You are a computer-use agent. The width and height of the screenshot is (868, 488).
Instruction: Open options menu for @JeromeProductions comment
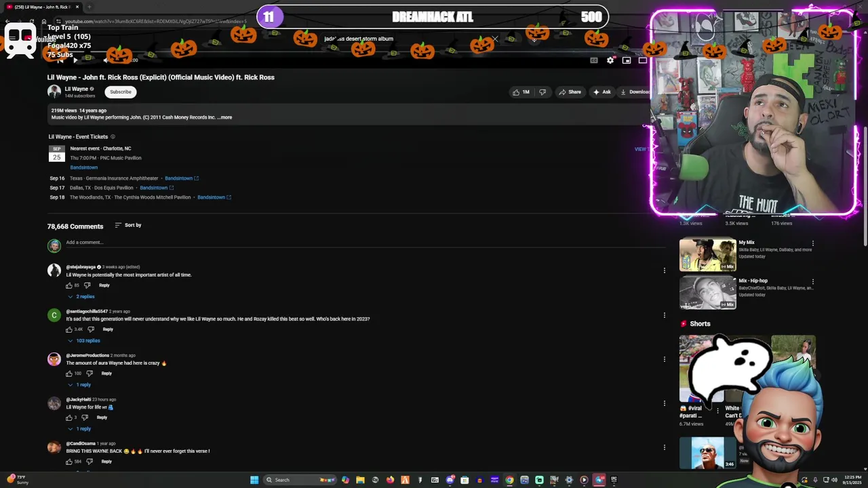(664, 359)
